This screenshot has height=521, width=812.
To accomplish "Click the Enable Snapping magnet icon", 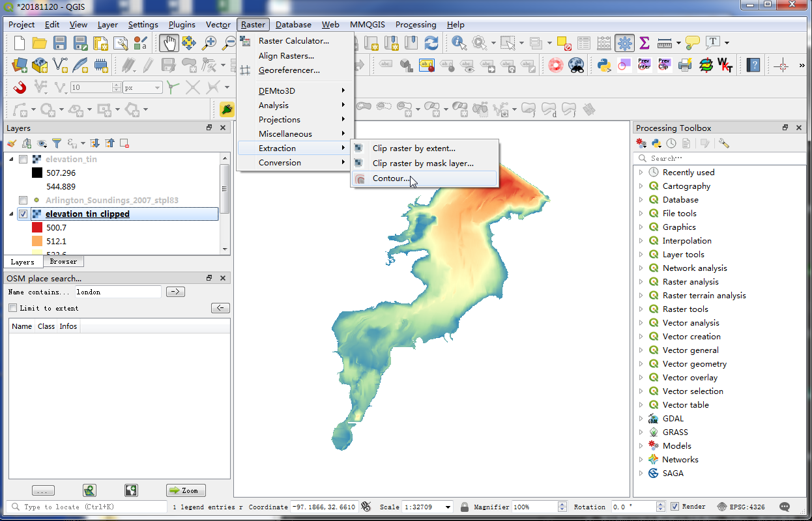I will 20,87.
